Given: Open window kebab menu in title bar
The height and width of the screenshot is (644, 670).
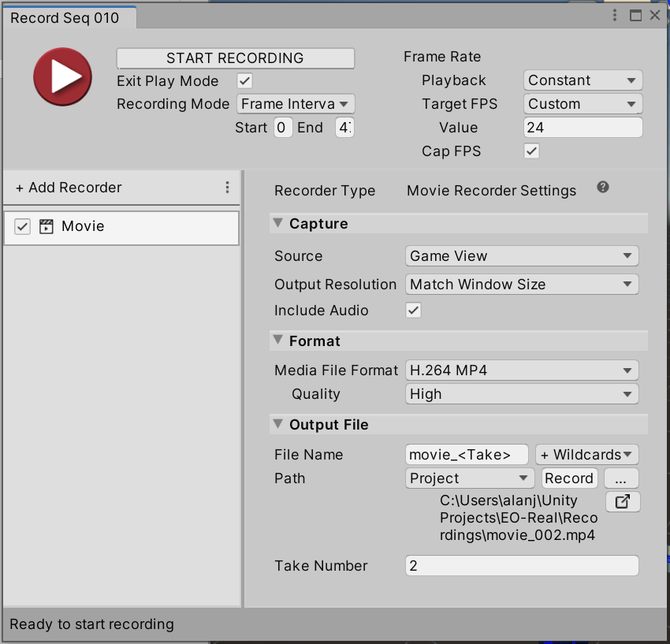Looking at the screenshot, I should pos(615,16).
